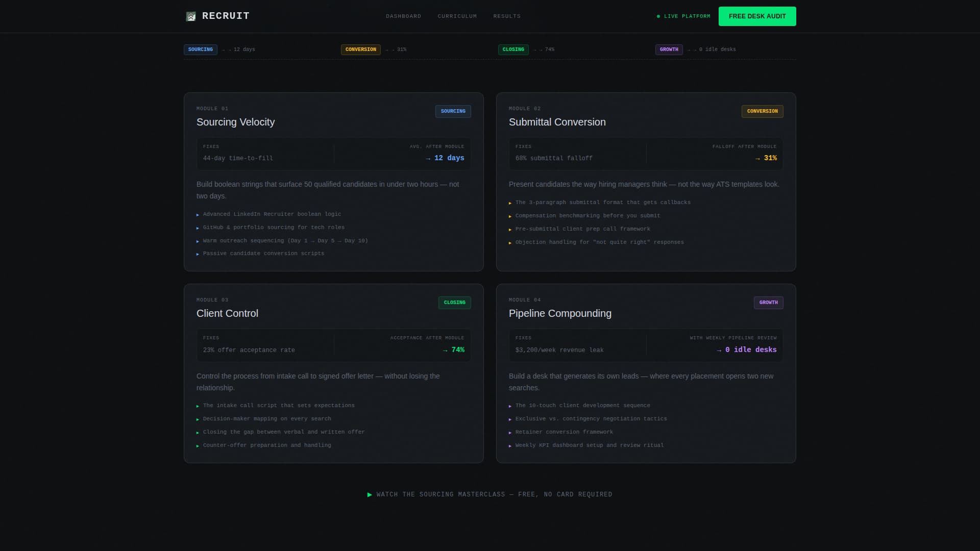Click the FREE DESK AUDIT button
The width and height of the screenshot is (980, 551).
pyautogui.click(x=757, y=16)
